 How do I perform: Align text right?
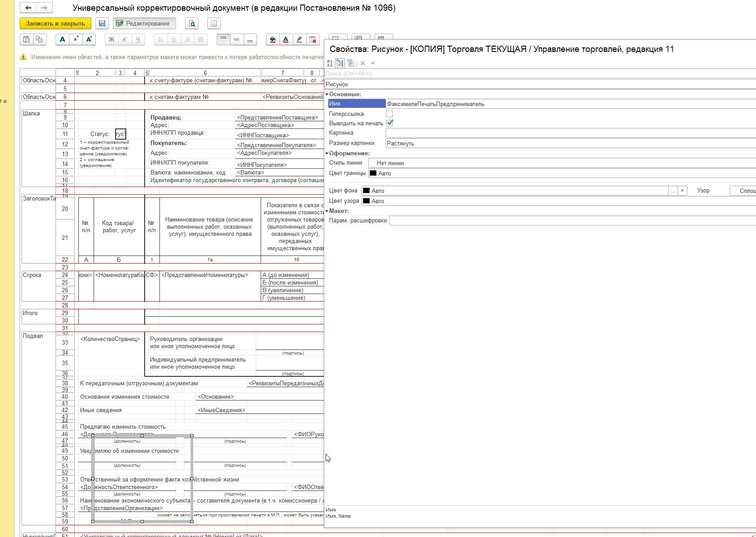[x=187, y=39]
